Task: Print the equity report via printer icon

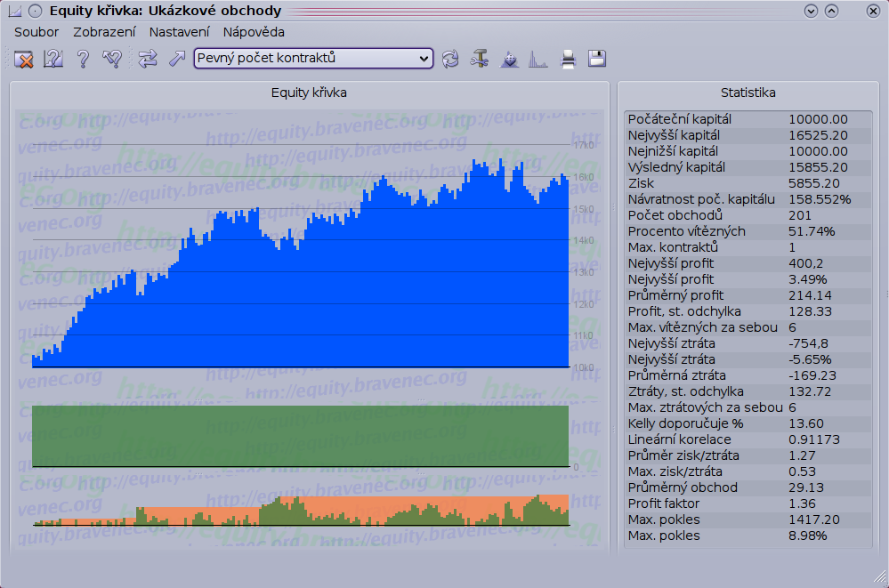Action: point(568,60)
